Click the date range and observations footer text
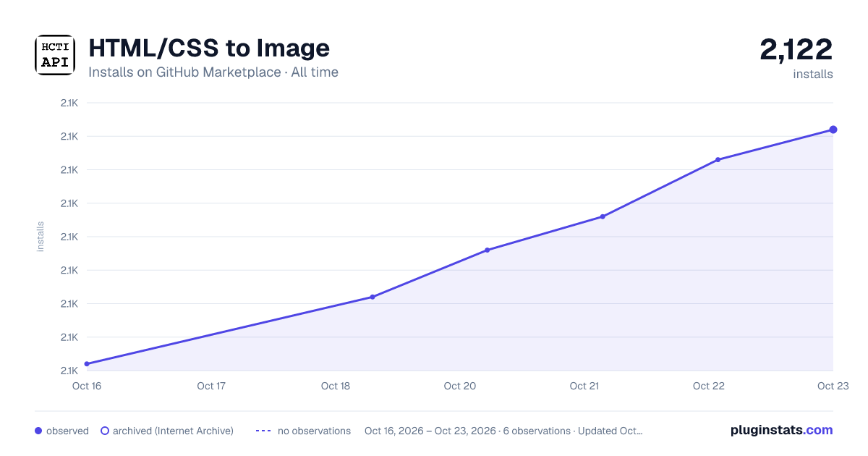Viewport: 868px width, 456px height. 503,431
